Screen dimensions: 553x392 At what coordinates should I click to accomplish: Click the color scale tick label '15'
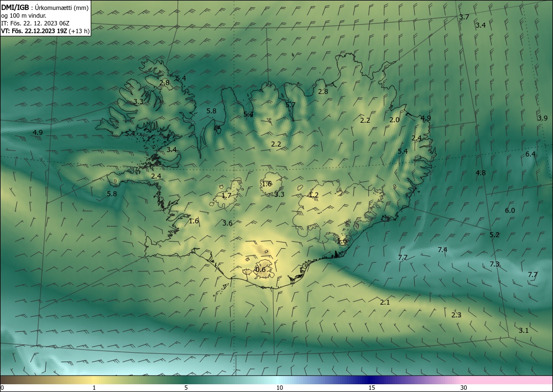point(372,388)
